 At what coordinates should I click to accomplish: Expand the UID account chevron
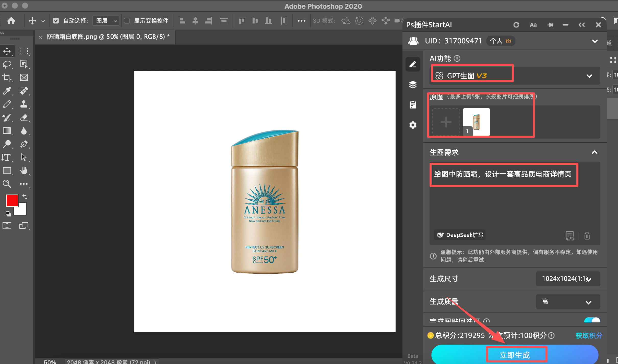[x=595, y=41]
